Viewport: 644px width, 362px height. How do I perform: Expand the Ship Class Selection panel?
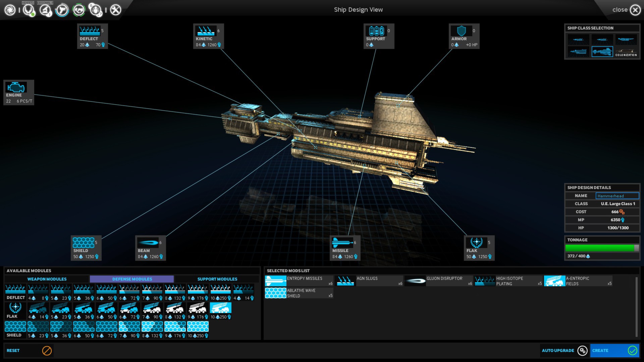pos(590,28)
